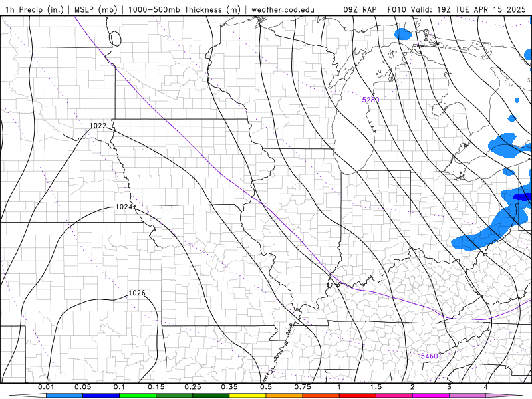Click the legend value 4 label

coord(486,387)
